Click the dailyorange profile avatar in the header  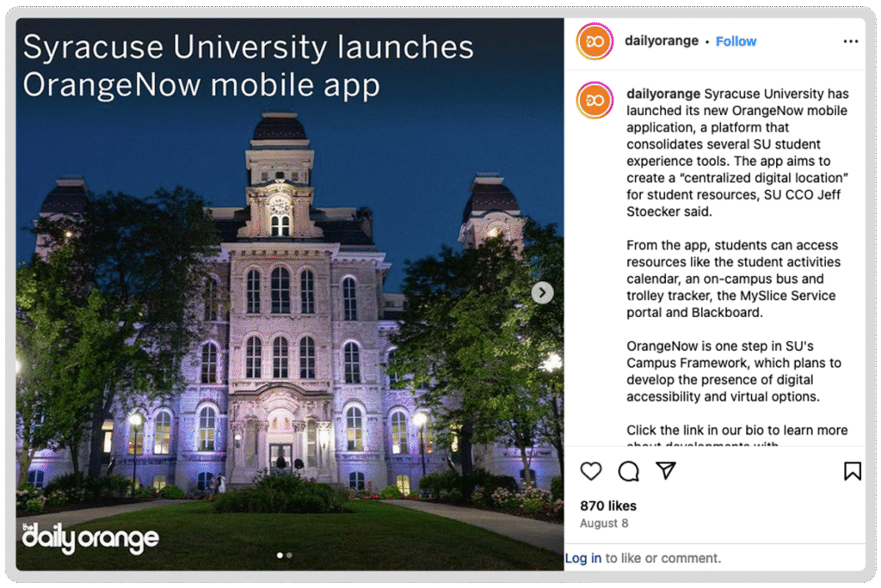595,41
